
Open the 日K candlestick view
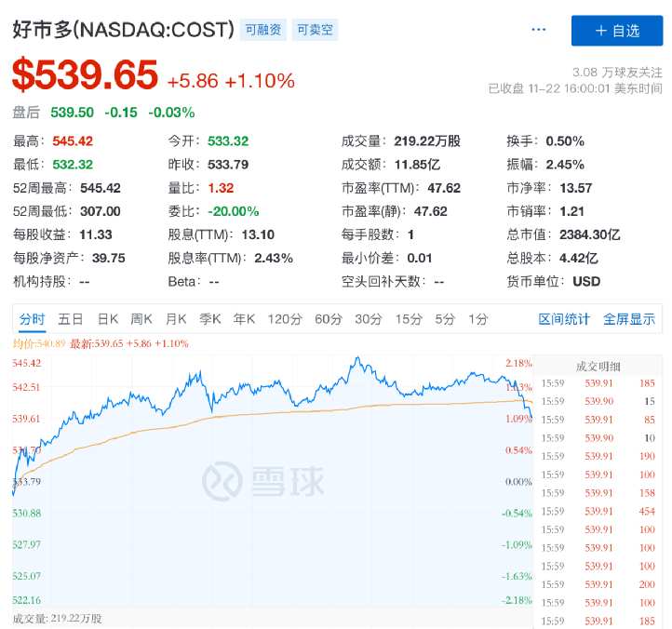[108, 319]
